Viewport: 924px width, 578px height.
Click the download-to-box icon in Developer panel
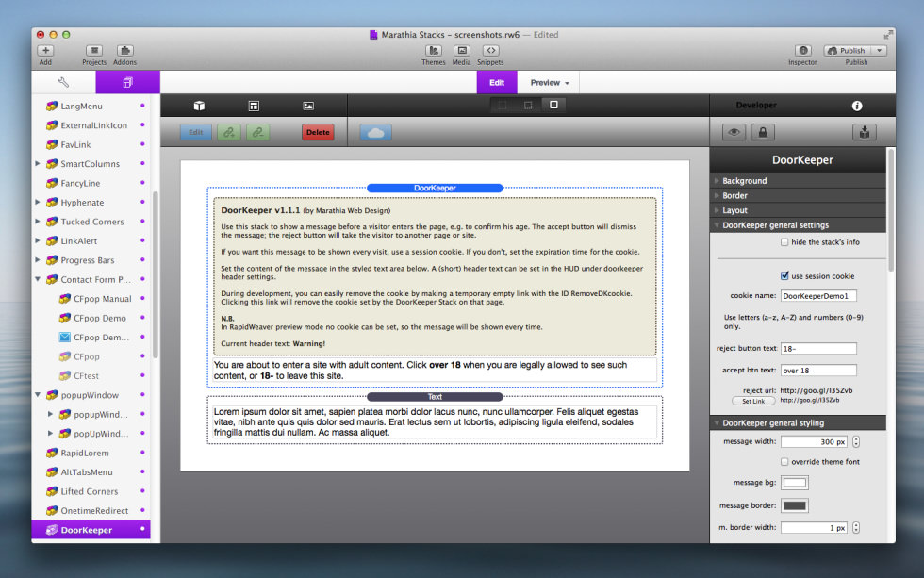(x=864, y=132)
